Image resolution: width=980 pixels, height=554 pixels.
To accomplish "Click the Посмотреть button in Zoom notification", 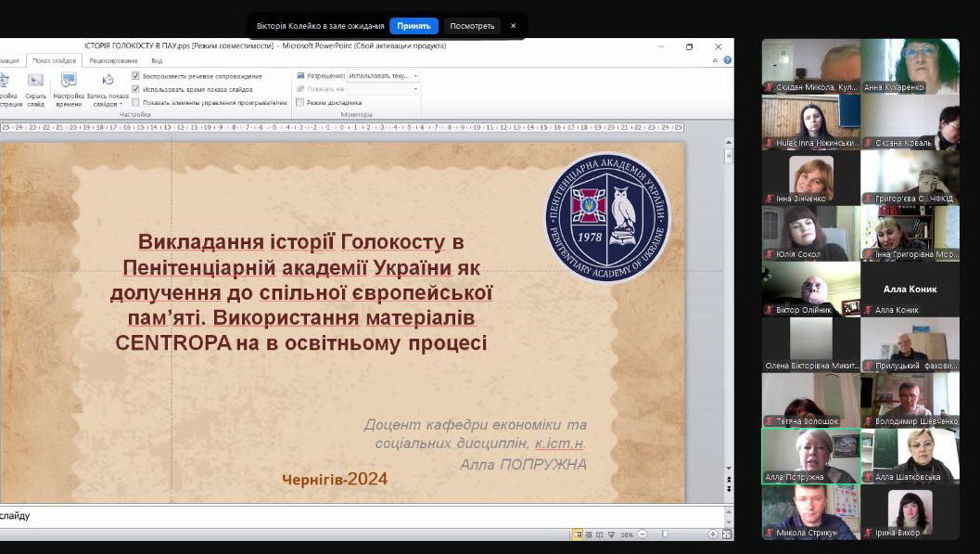I will pyautogui.click(x=472, y=26).
